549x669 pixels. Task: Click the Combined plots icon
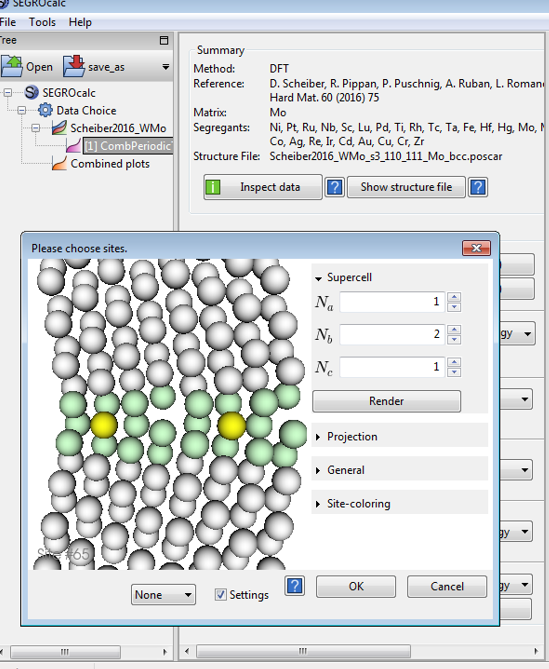click(59, 163)
